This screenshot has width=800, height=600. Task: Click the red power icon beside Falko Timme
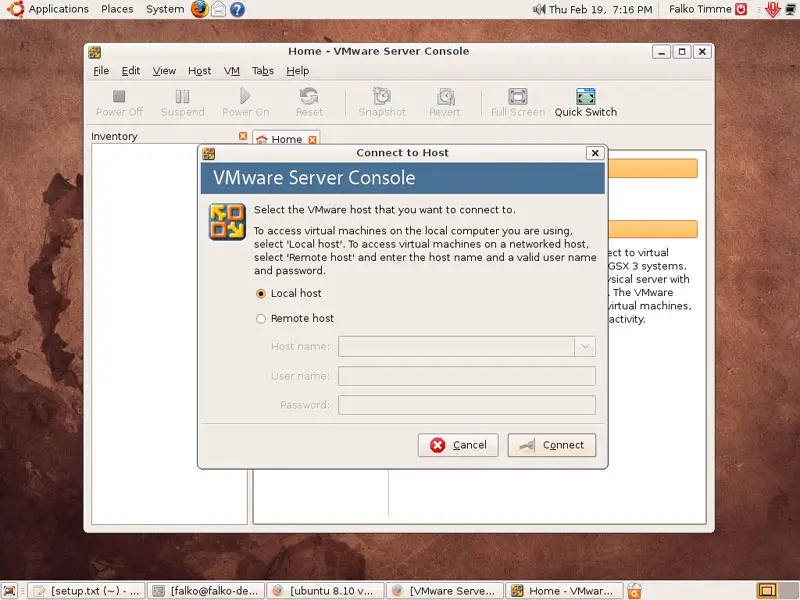click(x=741, y=9)
